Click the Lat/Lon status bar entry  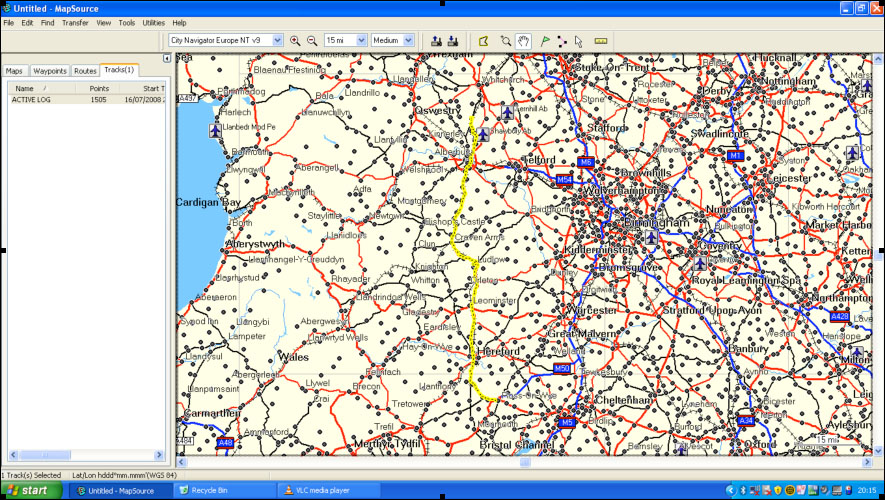click(124, 475)
